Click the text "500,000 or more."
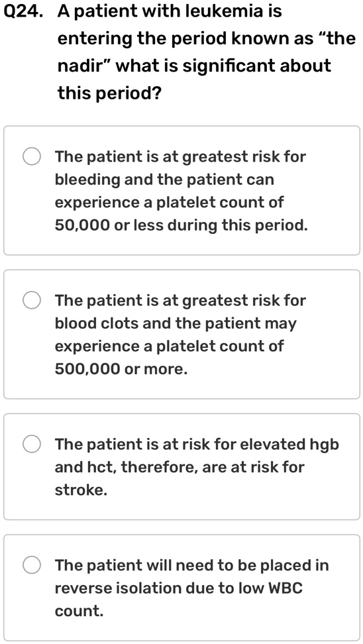The image size is (363, 644). point(121,369)
